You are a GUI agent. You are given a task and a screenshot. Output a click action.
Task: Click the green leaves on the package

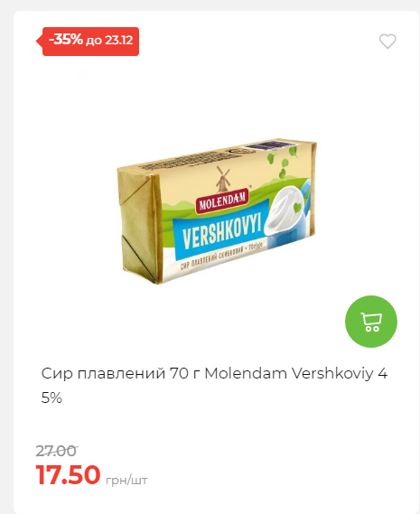coord(283,163)
